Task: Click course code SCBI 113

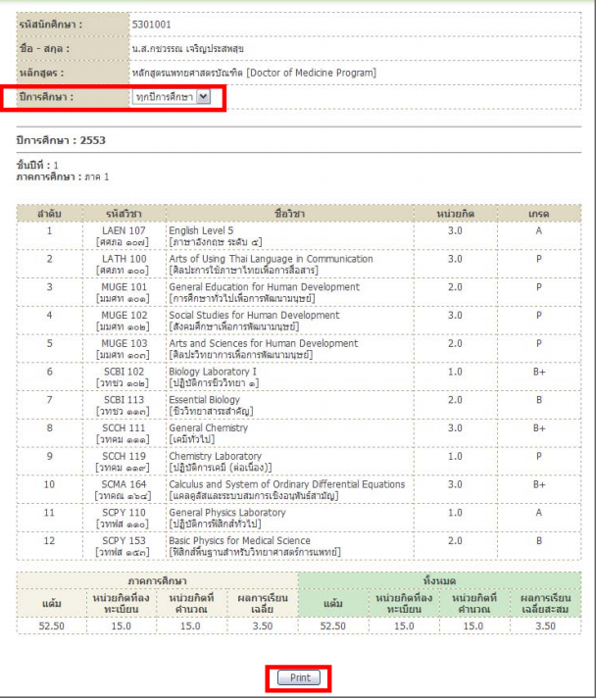Action: click(124, 400)
